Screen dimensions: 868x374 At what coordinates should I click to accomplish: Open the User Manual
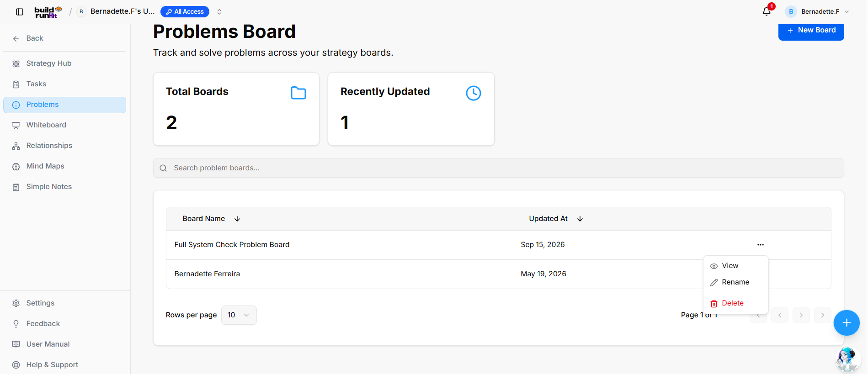click(65, 344)
